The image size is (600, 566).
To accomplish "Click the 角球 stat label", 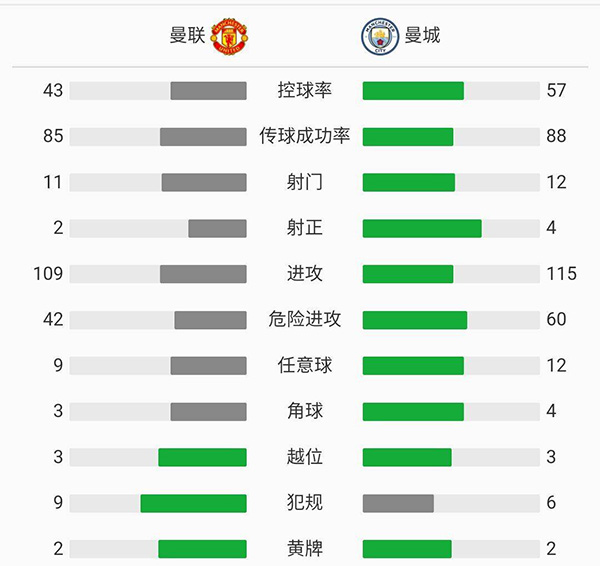I will 305,411.
